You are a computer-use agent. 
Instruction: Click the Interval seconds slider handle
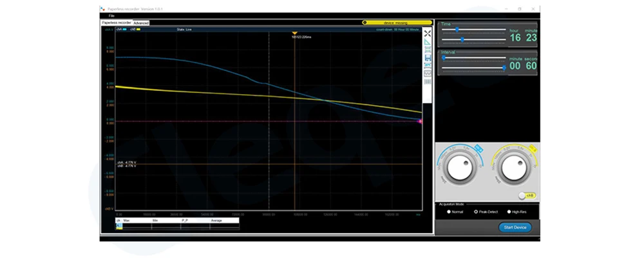coord(504,68)
